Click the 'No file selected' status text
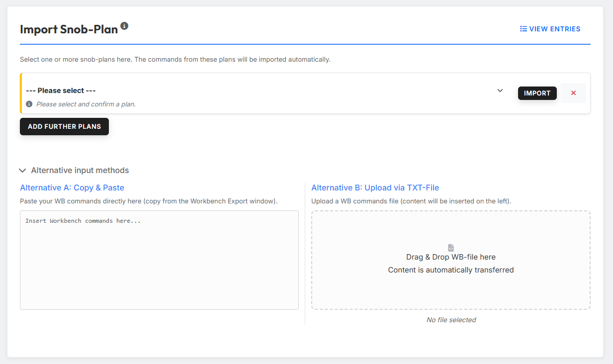The width and height of the screenshot is (613, 364). coord(451,320)
